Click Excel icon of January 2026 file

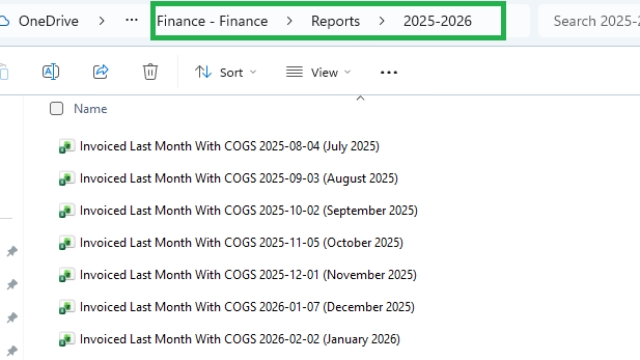[x=67, y=339]
